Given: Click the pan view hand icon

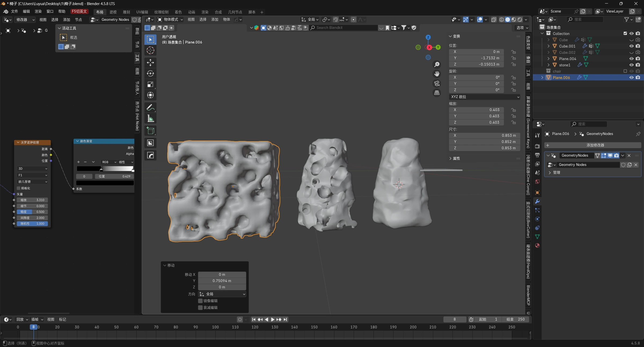Looking at the screenshot, I should (x=437, y=74).
